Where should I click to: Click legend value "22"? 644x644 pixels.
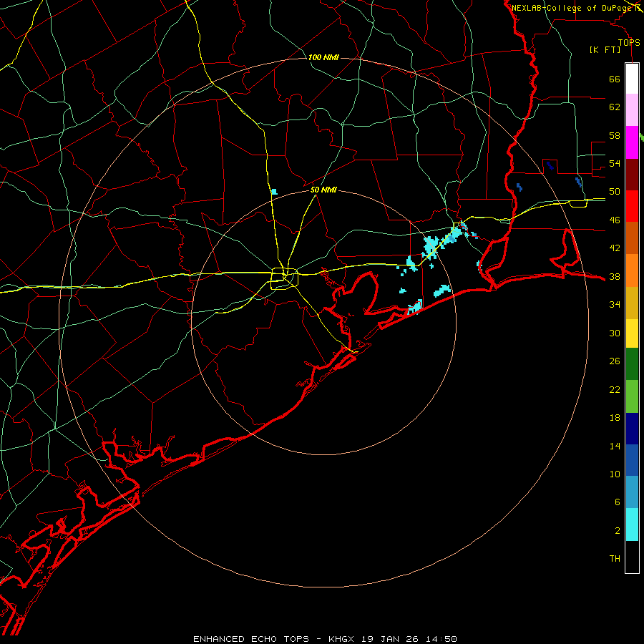pyautogui.click(x=615, y=390)
